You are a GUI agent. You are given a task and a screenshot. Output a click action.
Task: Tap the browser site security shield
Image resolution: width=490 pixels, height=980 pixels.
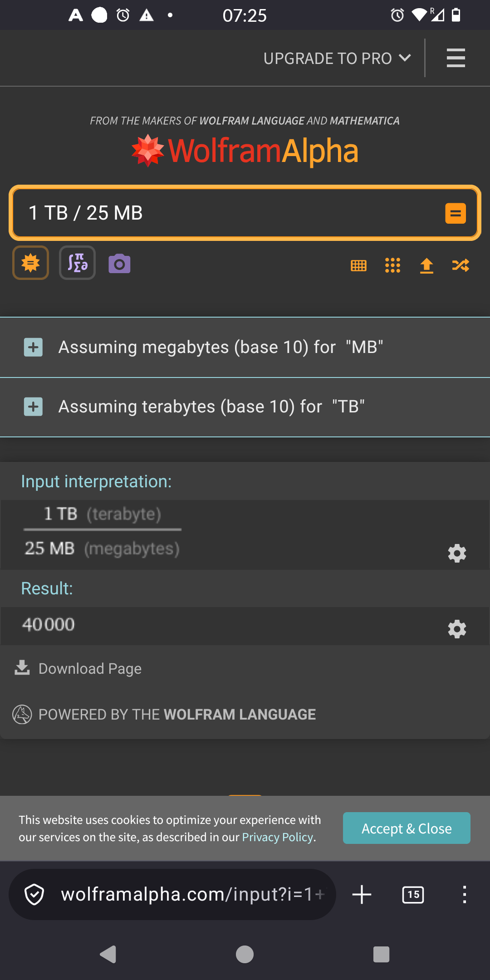point(34,895)
